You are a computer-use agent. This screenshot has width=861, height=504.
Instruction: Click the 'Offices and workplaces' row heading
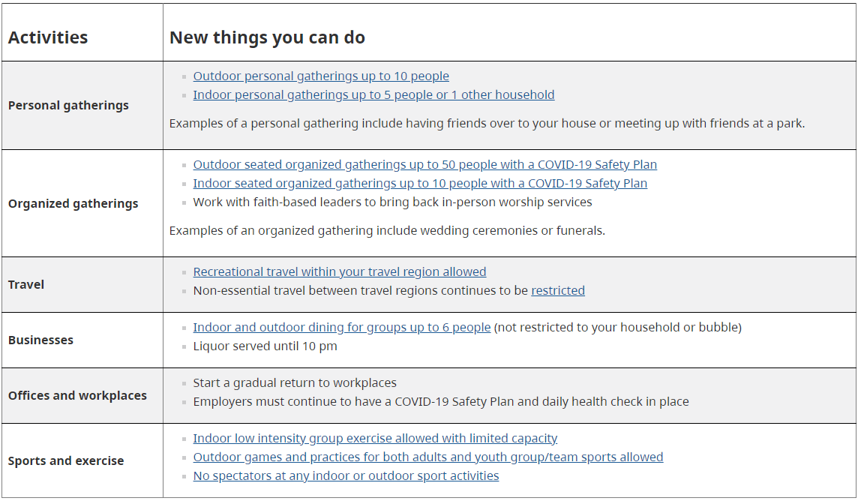tap(77, 396)
